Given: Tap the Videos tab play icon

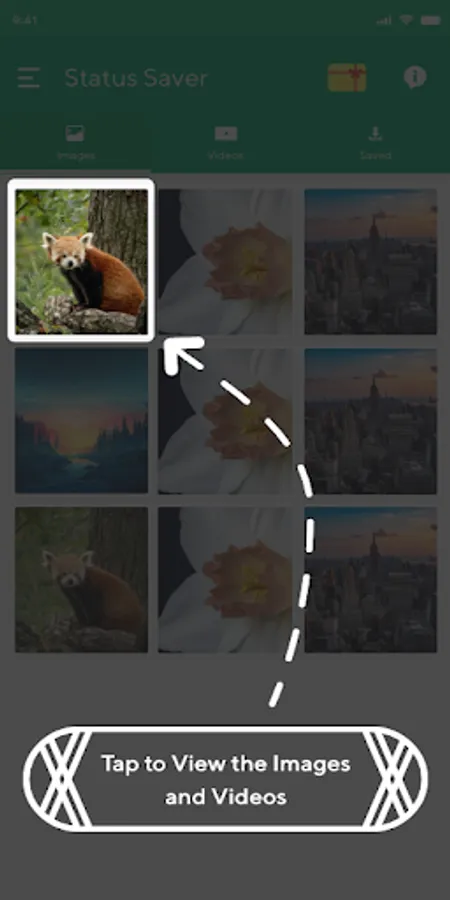Looking at the screenshot, I should [226, 134].
